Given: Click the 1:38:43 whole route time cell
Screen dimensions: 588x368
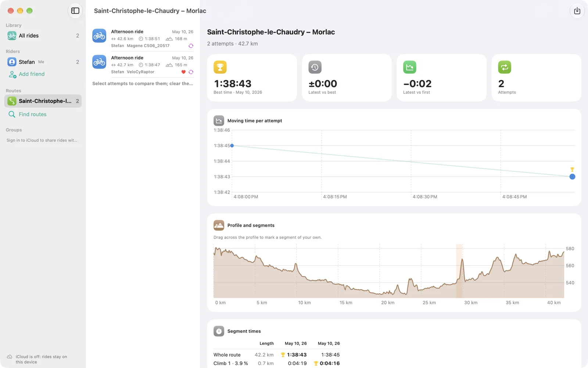Looking at the screenshot, I should click(x=297, y=355).
